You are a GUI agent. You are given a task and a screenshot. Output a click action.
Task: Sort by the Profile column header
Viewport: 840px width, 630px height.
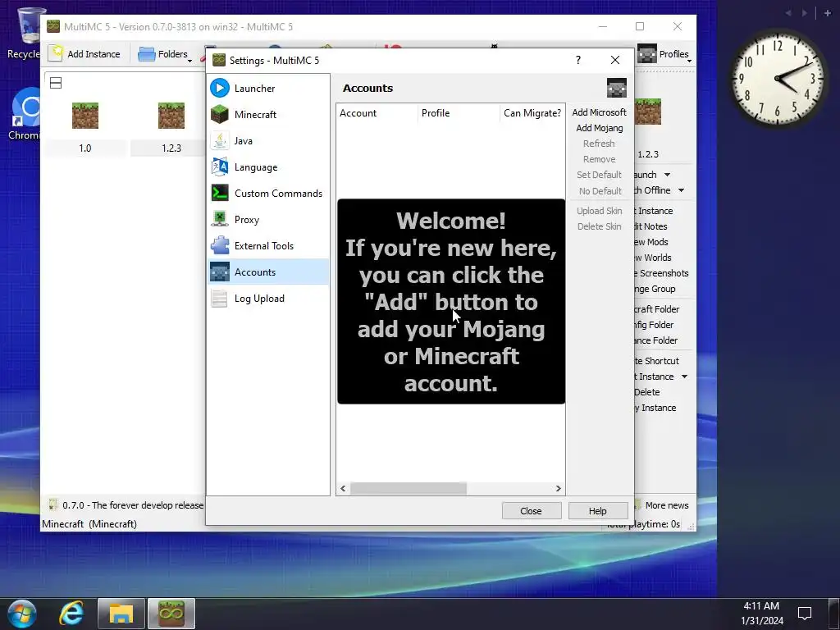point(459,113)
